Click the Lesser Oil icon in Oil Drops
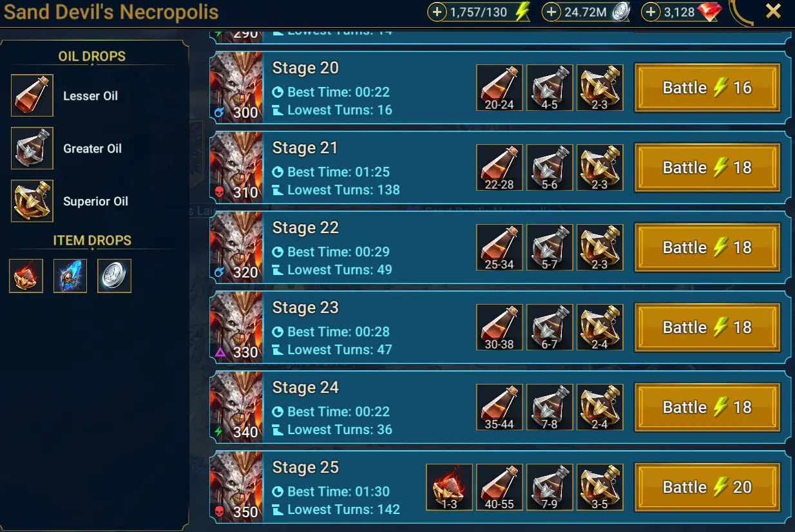 pyautogui.click(x=32, y=95)
